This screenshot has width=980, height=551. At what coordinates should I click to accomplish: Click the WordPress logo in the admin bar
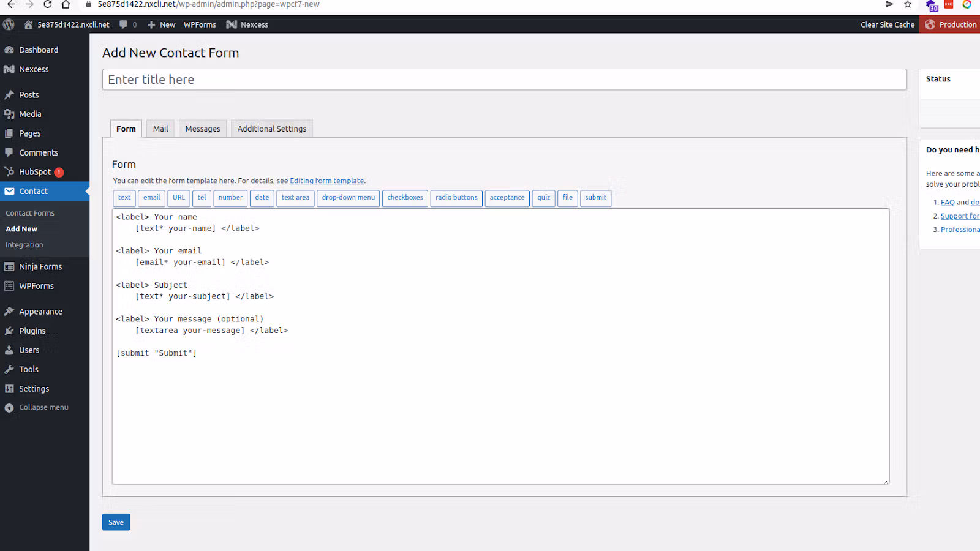click(8, 24)
